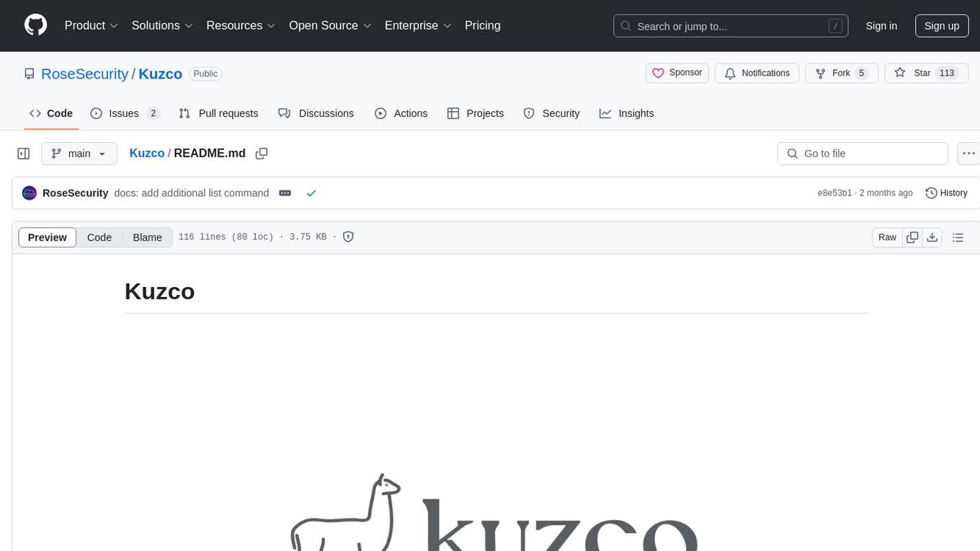Expand the Product menu

click(x=92, y=25)
